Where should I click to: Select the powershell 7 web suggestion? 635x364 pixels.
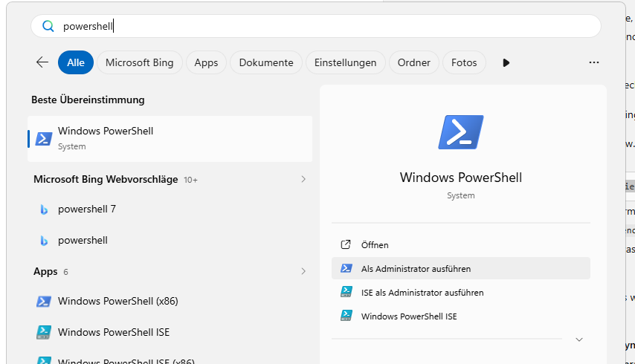coord(170,209)
